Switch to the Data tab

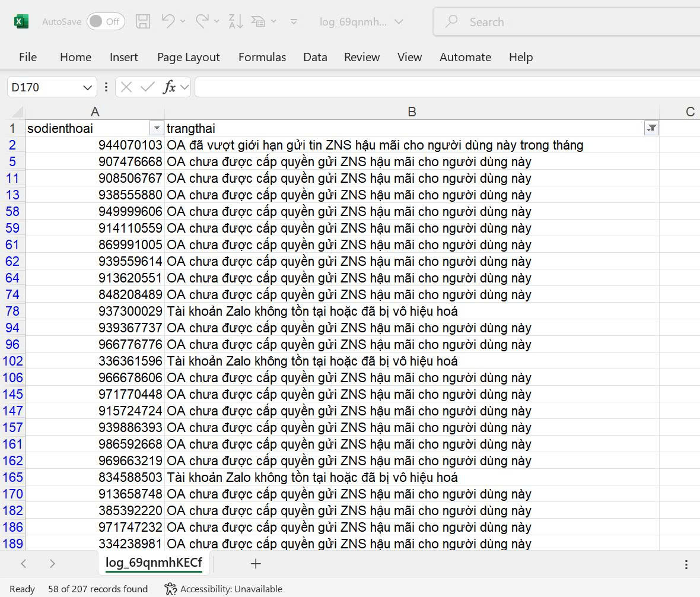(315, 57)
